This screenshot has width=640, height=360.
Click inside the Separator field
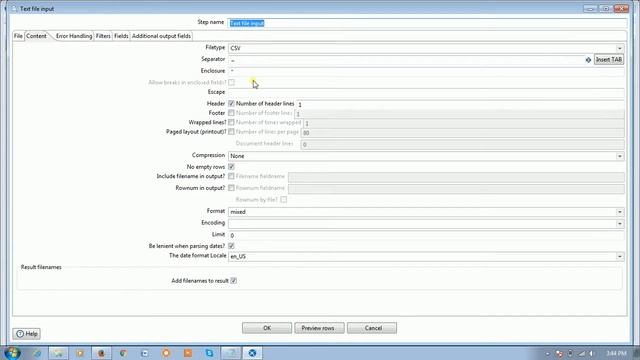406,60
